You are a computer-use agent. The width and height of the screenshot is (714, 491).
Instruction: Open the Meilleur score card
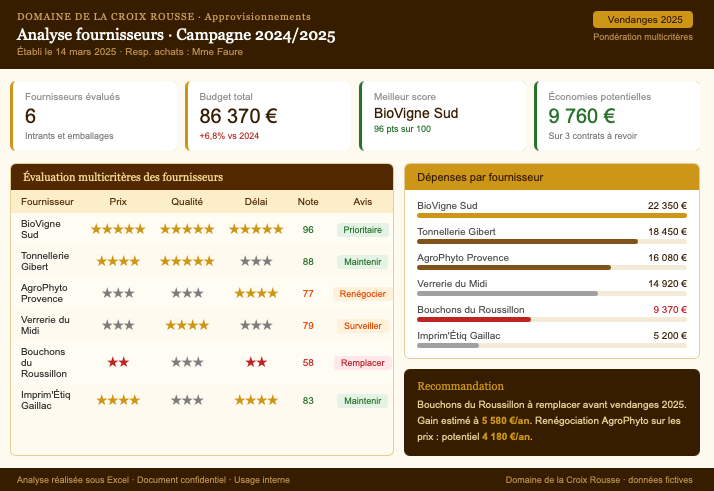point(443,116)
